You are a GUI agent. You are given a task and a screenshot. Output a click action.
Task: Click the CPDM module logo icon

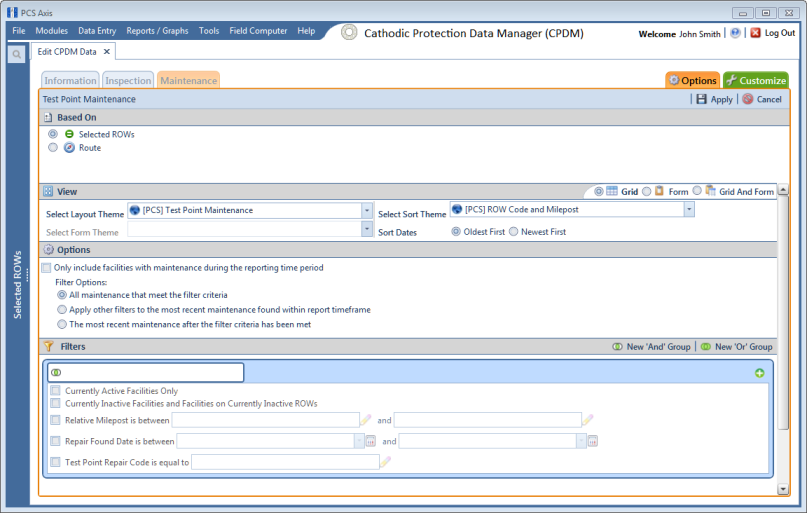349,32
